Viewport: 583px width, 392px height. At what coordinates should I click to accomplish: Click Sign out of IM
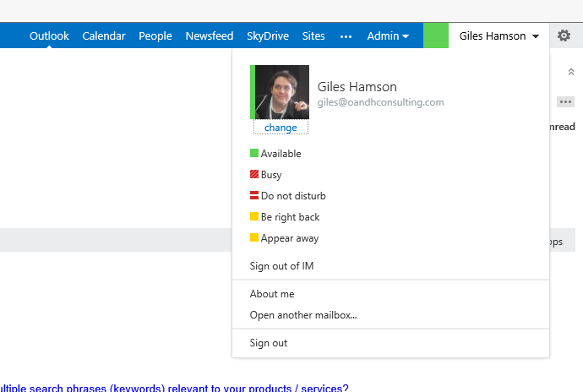(282, 266)
